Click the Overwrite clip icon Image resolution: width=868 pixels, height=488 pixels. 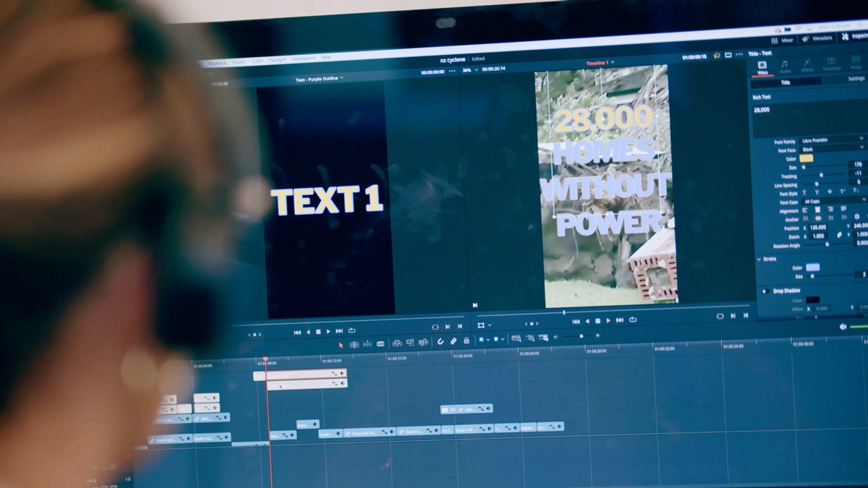409,343
